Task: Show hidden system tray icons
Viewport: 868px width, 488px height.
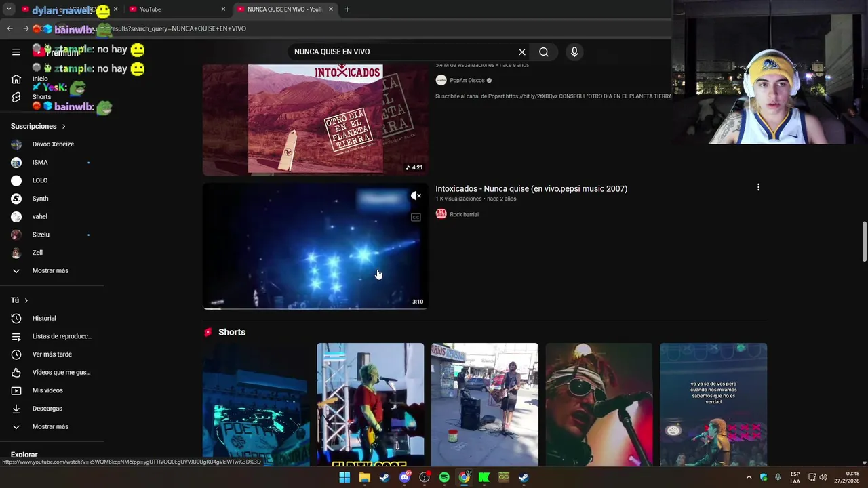Action: click(x=749, y=477)
